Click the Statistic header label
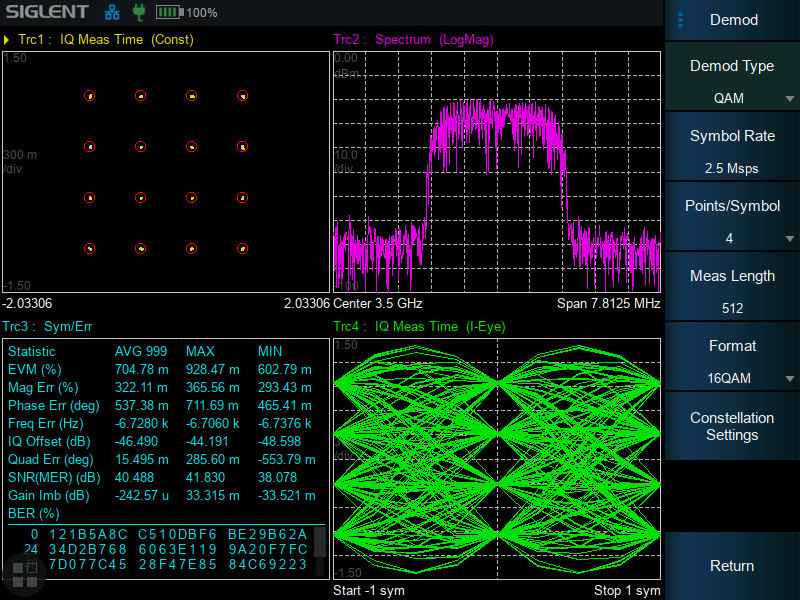The image size is (800, 600). coord(32,352)
